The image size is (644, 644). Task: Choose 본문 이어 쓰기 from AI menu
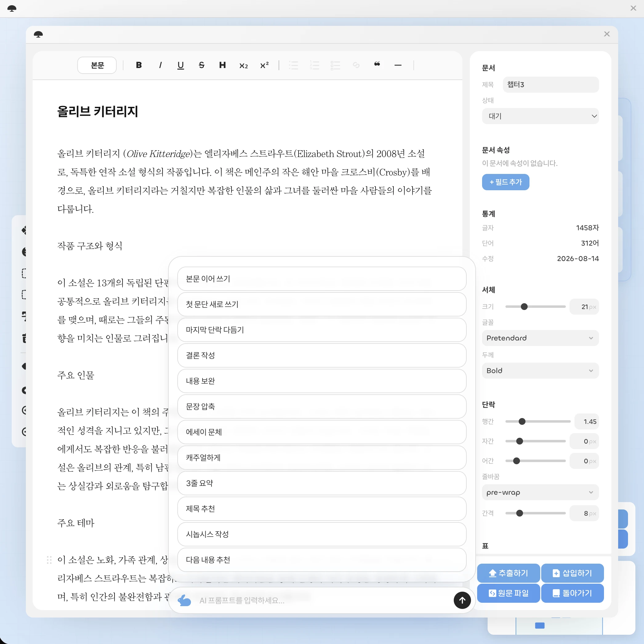pyautogui.click(x=322, y=279)
